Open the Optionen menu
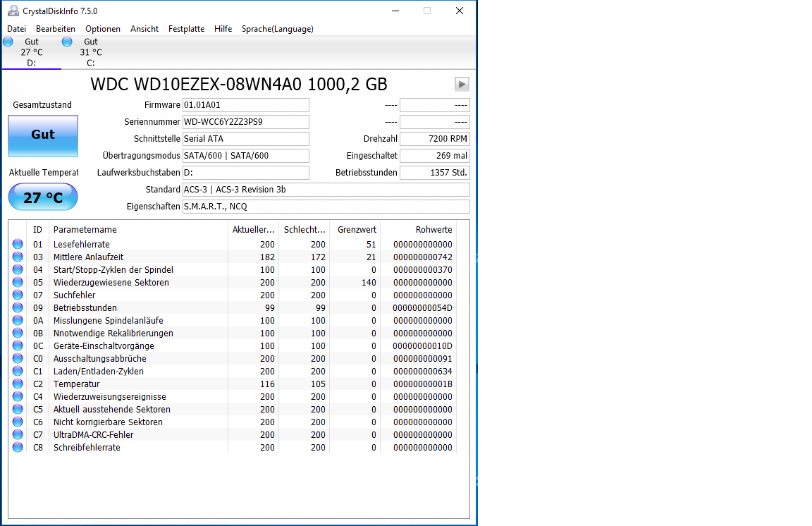 pyautogui.click(x=103, y=29)
